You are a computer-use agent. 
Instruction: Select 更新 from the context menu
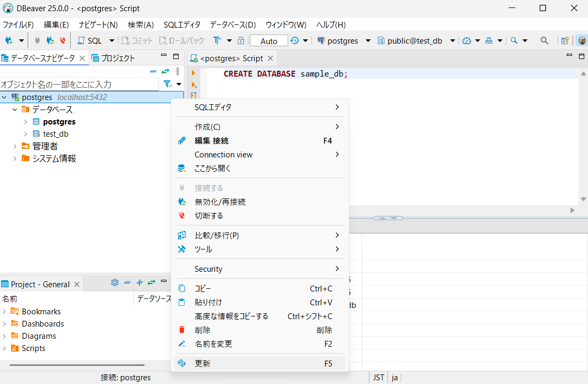click(x=203, y=364)
